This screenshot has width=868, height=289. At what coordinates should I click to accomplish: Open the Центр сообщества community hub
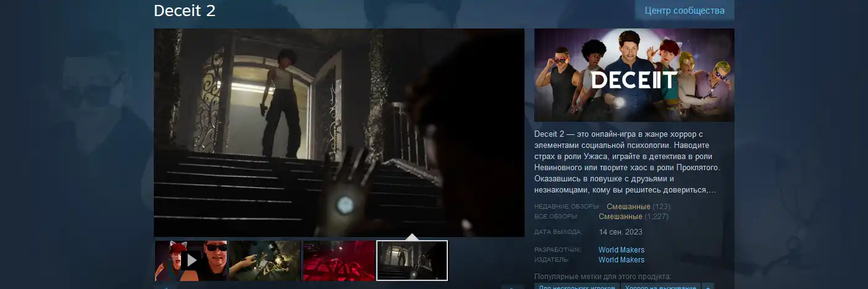point(685,11)
